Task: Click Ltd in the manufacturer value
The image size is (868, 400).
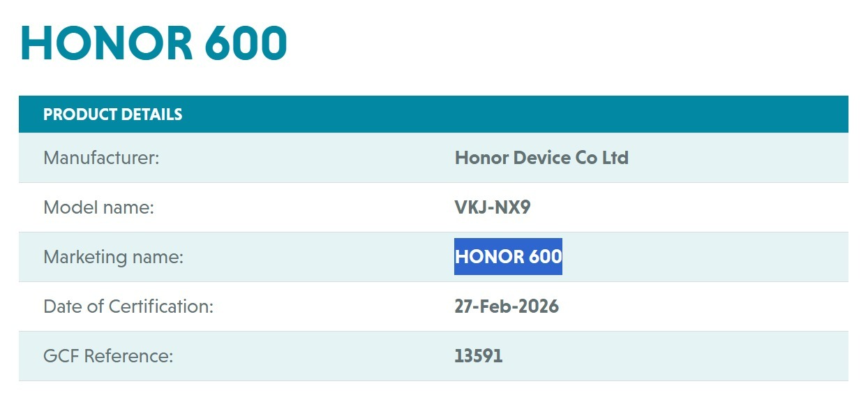Action: (615, 158)
